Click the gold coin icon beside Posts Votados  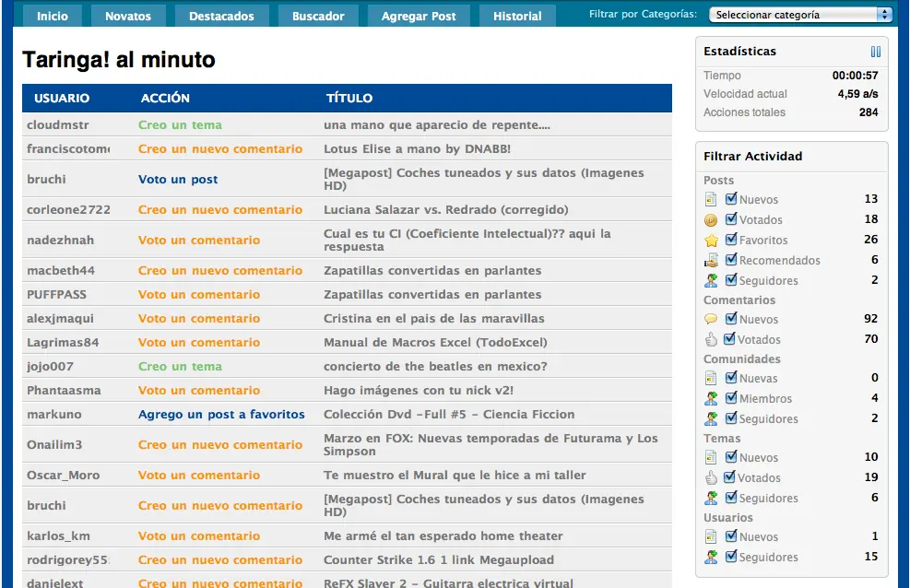point(711,220)
